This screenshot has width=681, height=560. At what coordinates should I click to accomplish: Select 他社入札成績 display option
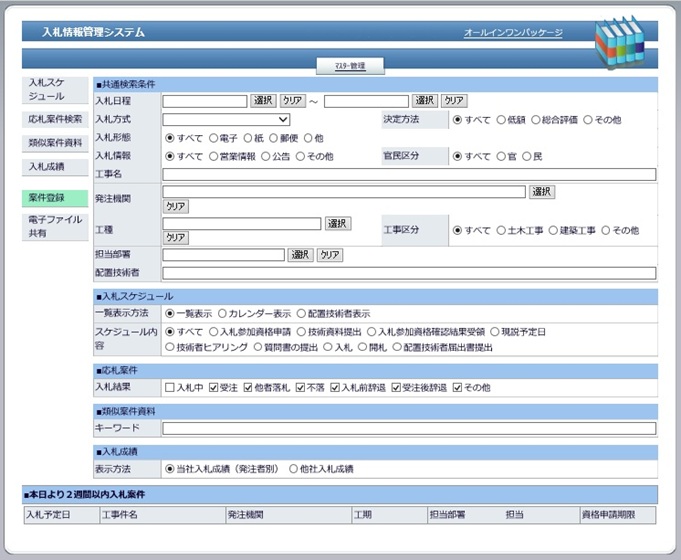(x=294, y=468)
